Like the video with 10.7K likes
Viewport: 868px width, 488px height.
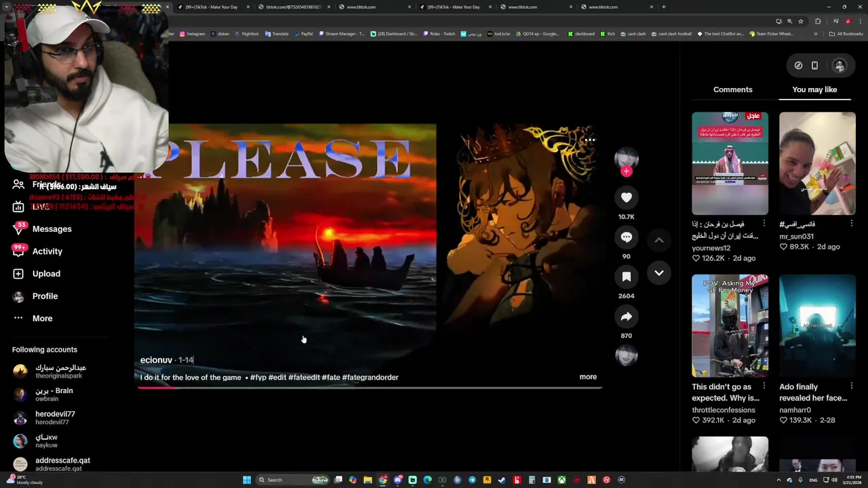click(626, 198)
